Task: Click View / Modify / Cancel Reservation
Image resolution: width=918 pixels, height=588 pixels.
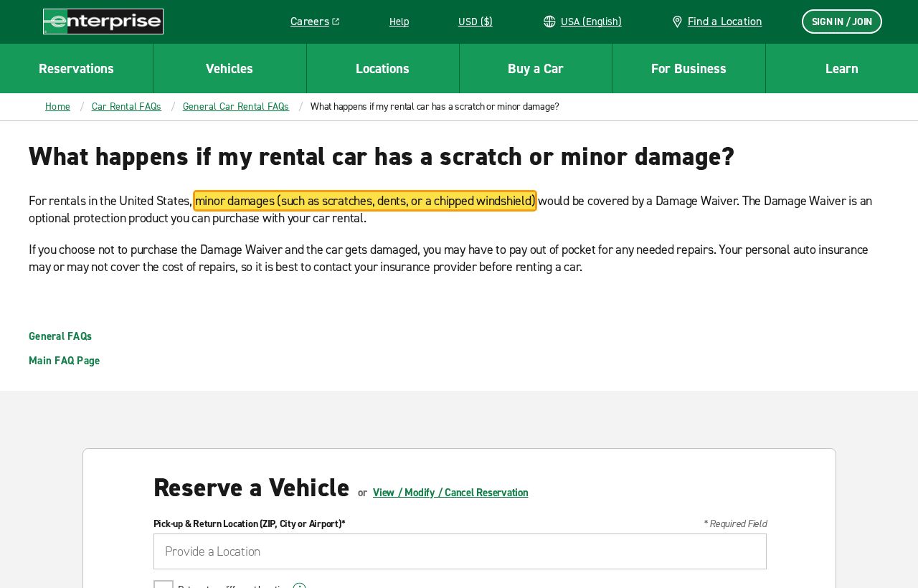Action: pos(450,493)
